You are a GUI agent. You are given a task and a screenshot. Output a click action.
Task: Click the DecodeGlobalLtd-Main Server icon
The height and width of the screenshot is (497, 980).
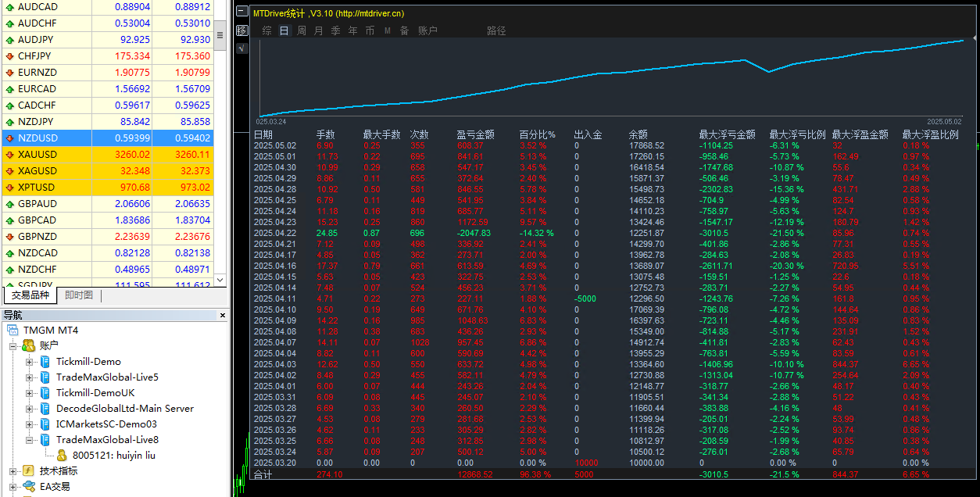click(x=45, y=408)
